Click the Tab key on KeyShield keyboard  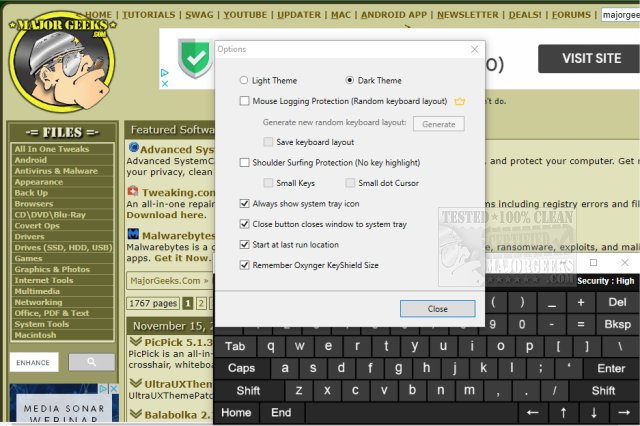pos(235,346)
